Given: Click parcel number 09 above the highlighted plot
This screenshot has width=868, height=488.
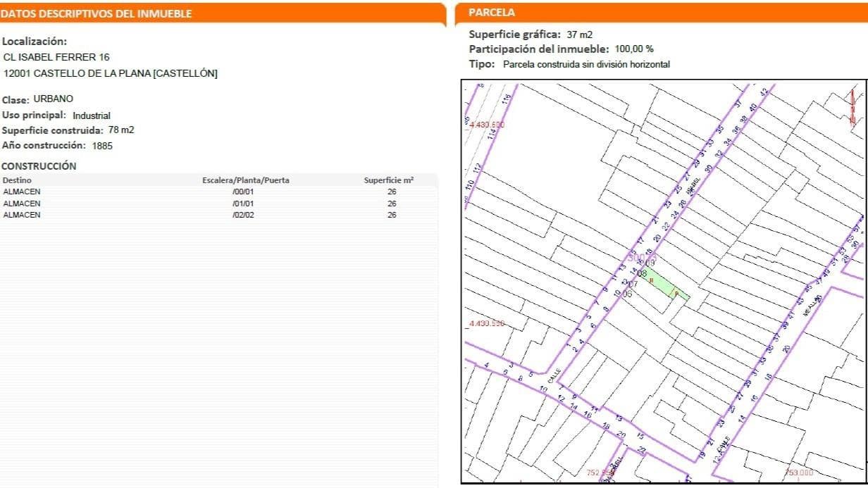Looking at the screenshot, I should [650, 263].
